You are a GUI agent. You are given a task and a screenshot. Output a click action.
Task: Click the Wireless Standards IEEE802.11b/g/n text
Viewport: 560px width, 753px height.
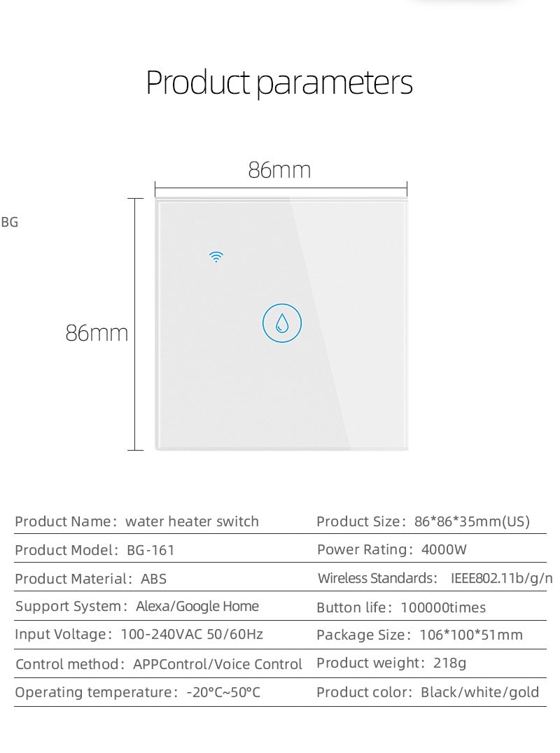click(435, 578)
